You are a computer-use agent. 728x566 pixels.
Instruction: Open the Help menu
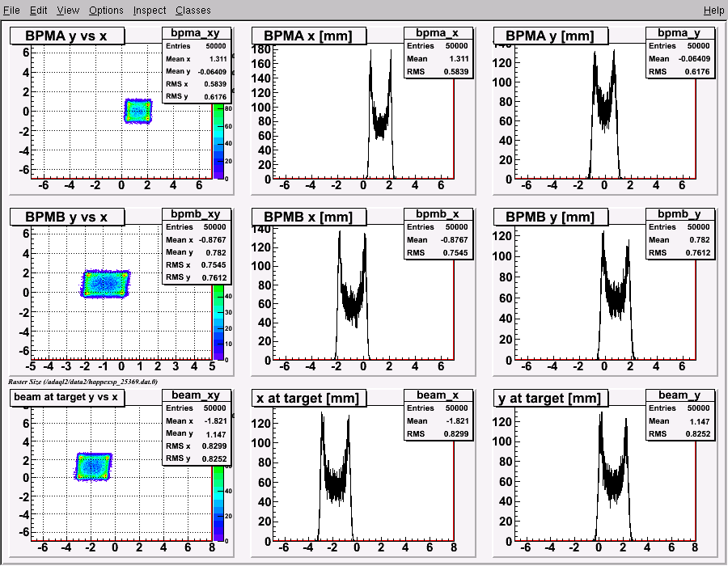point(713,10)
